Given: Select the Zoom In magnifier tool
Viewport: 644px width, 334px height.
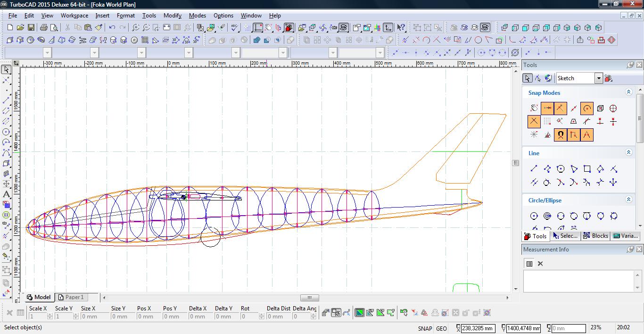Looking at the screenshot, I should pos(136,28).
